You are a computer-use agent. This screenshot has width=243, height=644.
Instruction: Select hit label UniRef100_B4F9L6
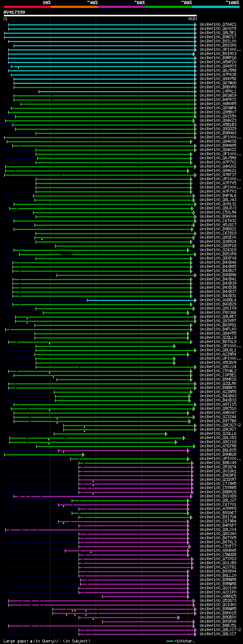tap(218, 195)
